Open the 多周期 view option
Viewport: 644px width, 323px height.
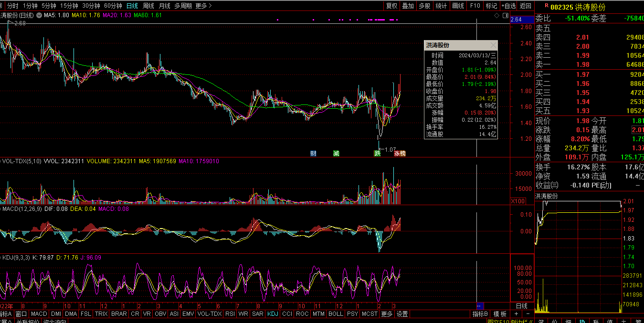click(x=183, y=6)
